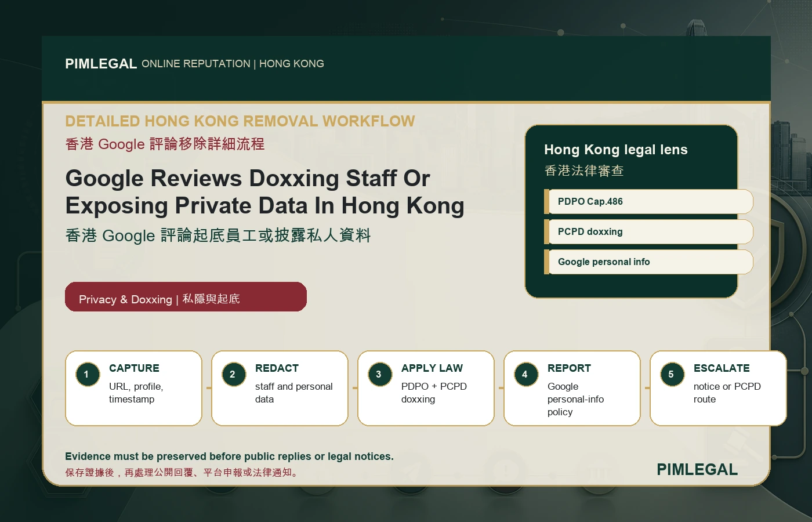Click the REPORT step title
812x522 pixels.
click(x=569, y=368)
